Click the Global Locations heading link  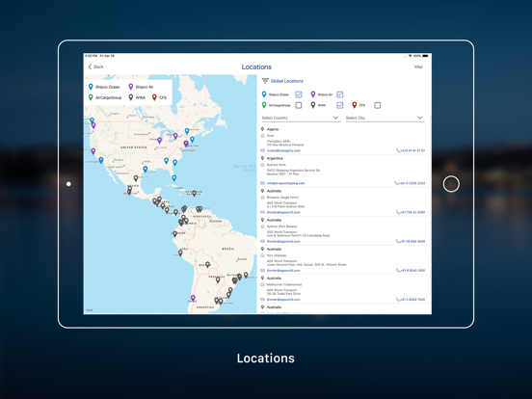tap(286, 81)
